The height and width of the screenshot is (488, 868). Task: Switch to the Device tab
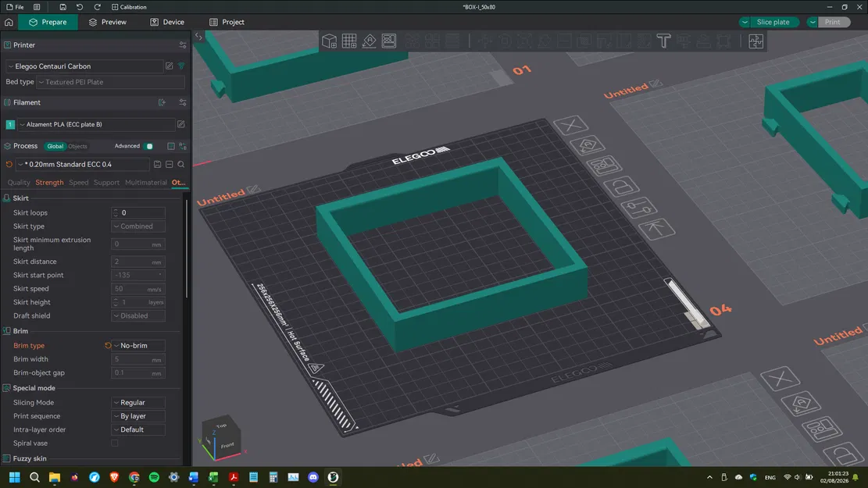click(x=167, y=22)
